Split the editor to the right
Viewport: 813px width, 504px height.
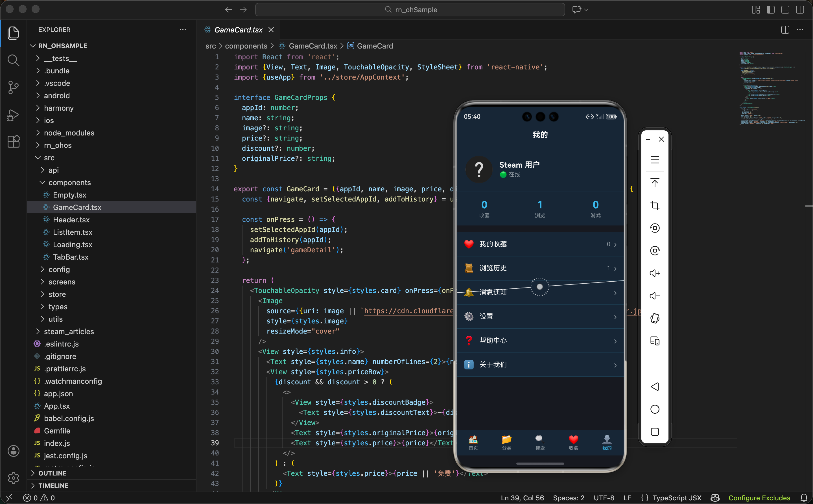785,30
